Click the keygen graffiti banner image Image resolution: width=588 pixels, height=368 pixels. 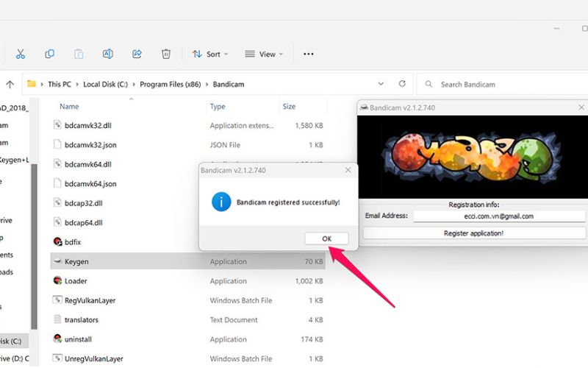(473, 157)
